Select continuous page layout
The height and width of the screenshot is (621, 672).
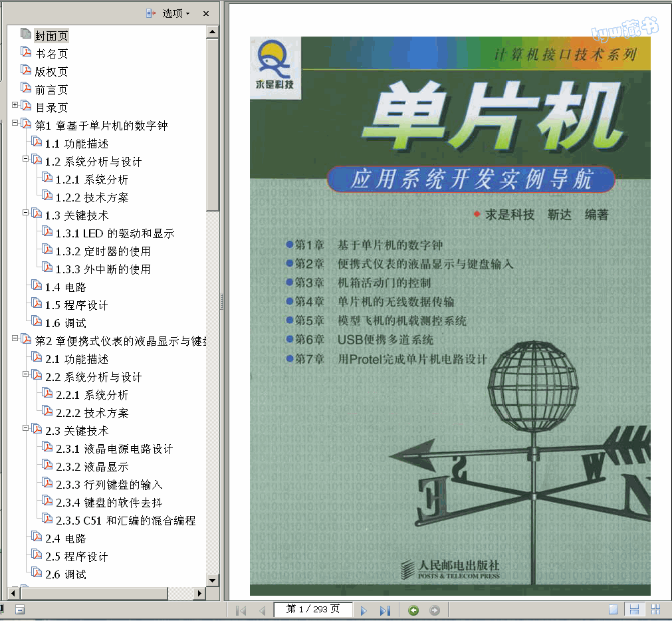pyautogui.click(x=634, y=610)
